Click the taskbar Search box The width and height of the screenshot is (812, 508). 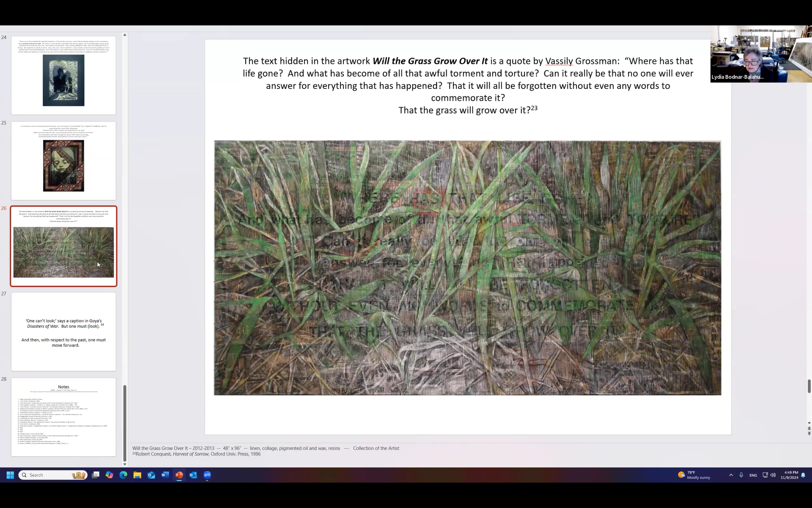(x=47, y=475)
